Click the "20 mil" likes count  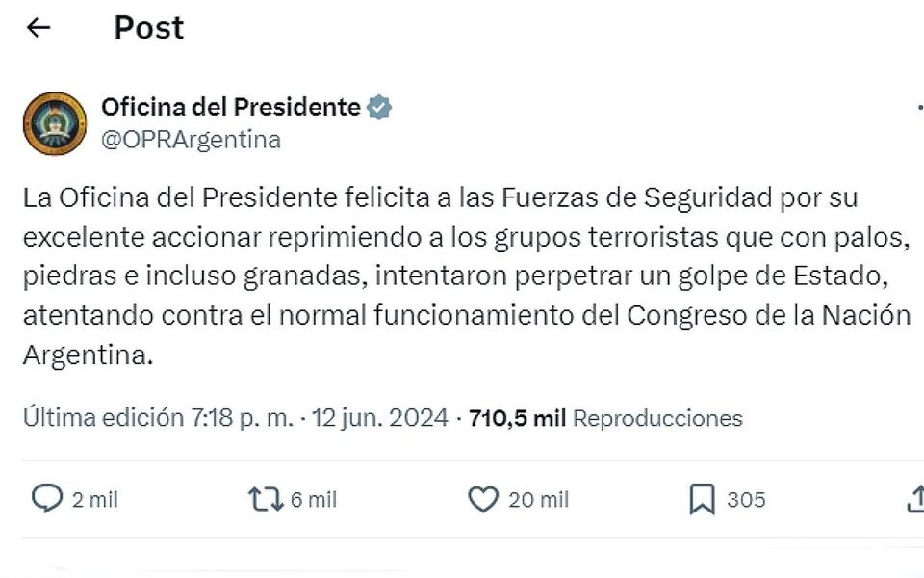pos(539,499)
